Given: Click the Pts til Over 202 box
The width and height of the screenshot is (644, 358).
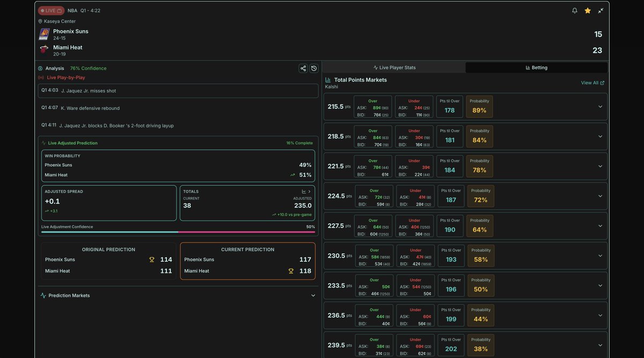Looking at the screenshot, I should click(451, 345).
